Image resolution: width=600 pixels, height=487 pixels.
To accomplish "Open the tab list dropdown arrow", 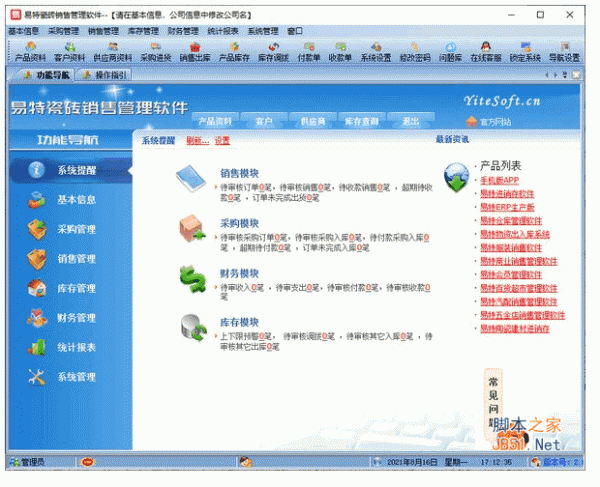I will pyautogui.click(x=565, y=75).
